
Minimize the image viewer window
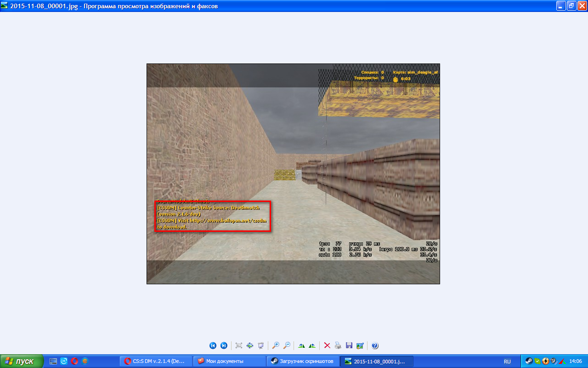point(561,6)
